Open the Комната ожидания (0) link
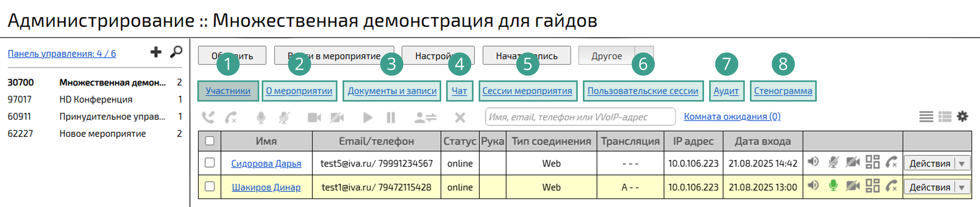980x207 pixels. coord(732,117)
